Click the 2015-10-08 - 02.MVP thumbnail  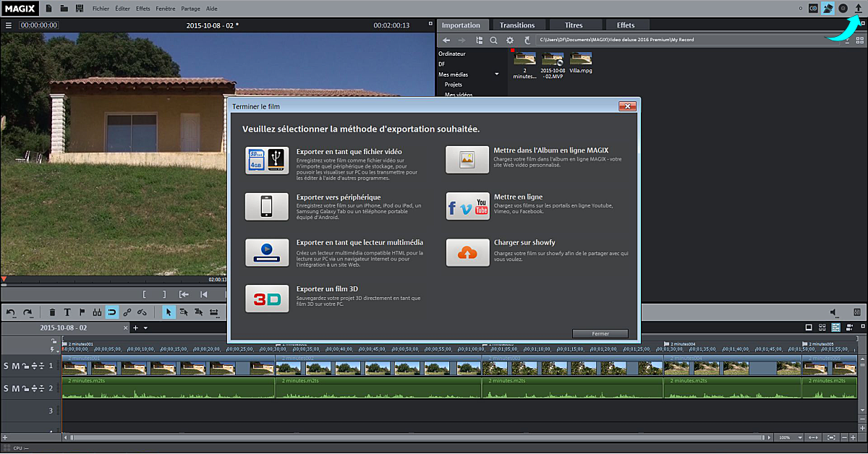553,58
